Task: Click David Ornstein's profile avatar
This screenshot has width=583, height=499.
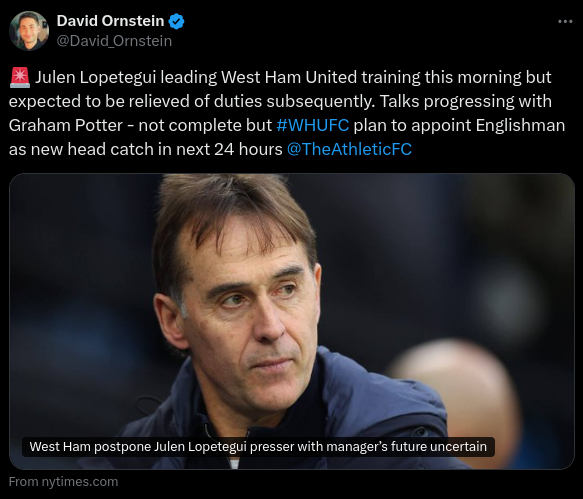Action: tap(29, 31)
